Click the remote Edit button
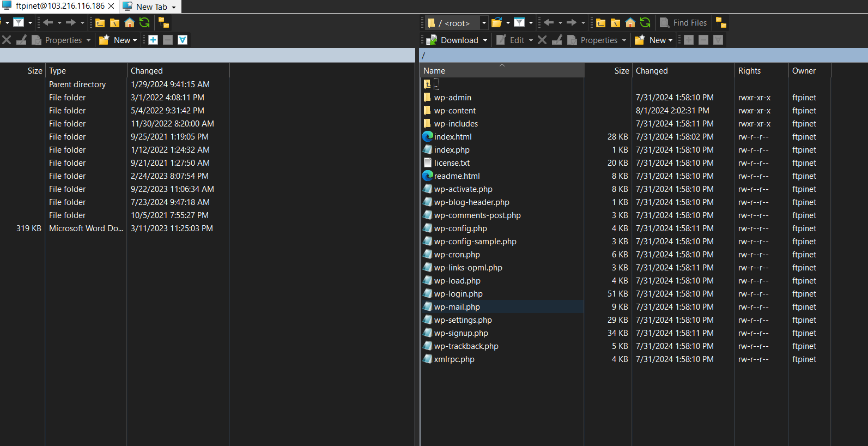The image size is (868, 446). (x=511, y=40)
